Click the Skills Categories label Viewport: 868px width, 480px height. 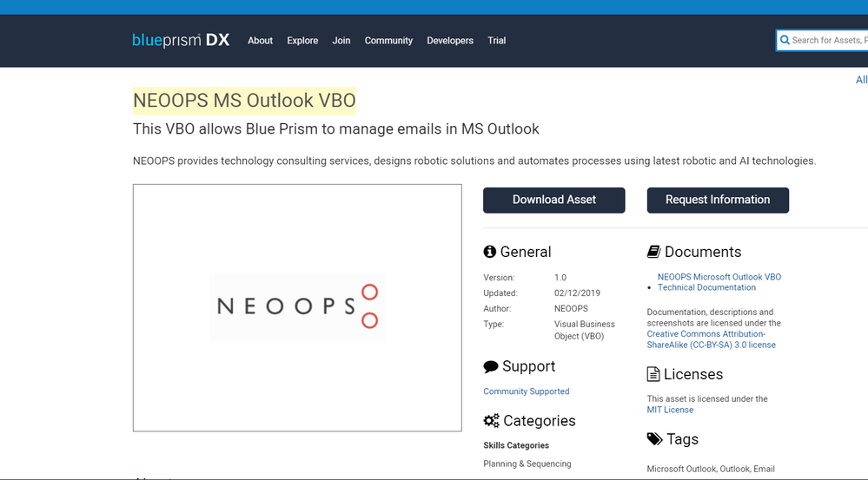click(x=516, y=446)
